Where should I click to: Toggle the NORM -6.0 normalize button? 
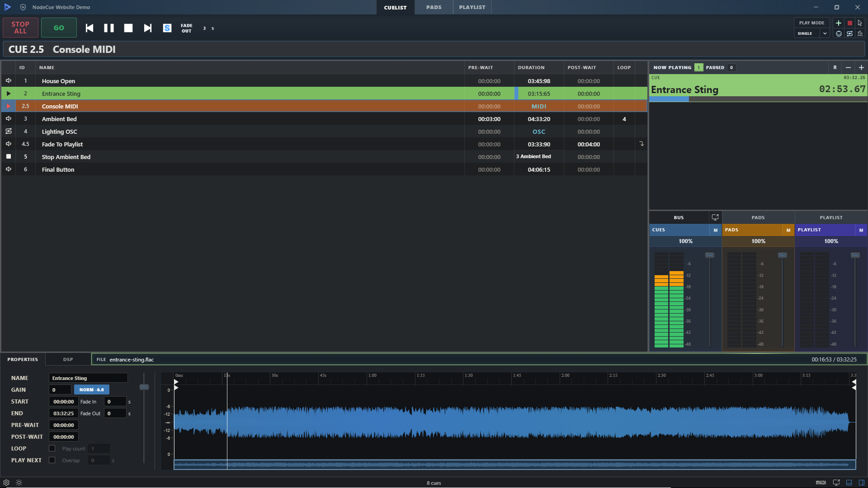[91, 389]
